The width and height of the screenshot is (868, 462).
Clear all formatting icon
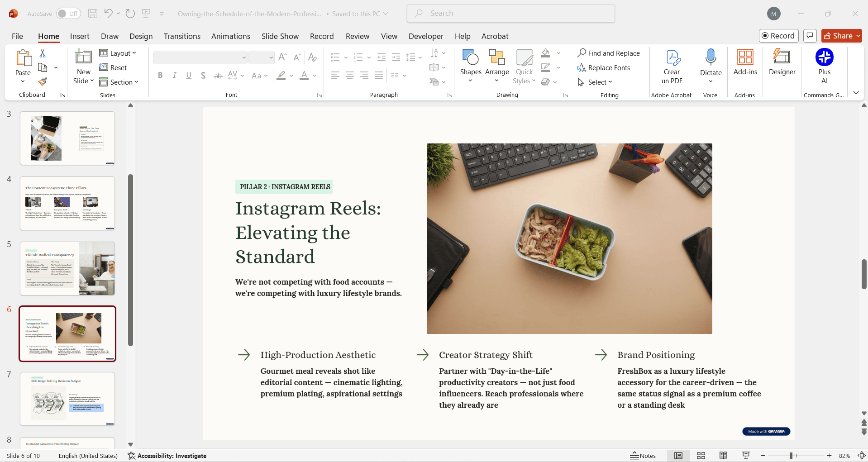click(312, 57)
